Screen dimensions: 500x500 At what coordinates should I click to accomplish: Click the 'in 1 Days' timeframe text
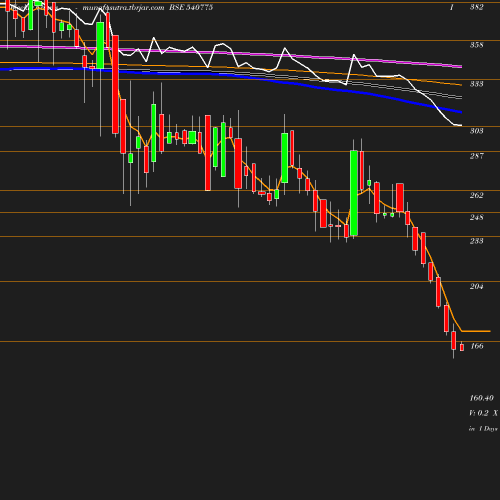483,429
